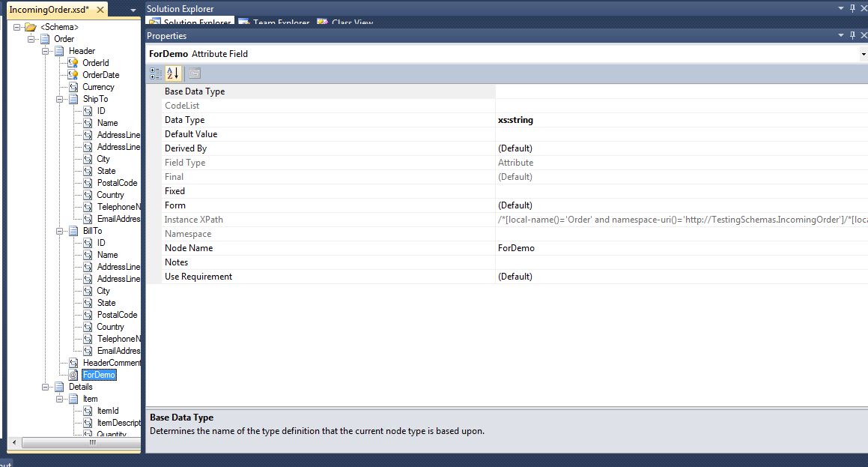
Task: Switch to the Class View tab
Action: click(x=346, y=22)
